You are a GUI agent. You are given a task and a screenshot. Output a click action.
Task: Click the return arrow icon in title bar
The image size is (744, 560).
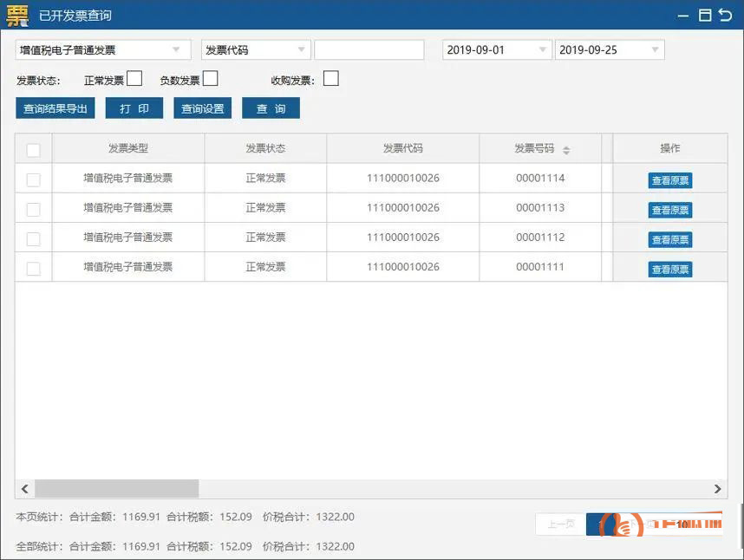pyautogui.click(x=726, y=16)
